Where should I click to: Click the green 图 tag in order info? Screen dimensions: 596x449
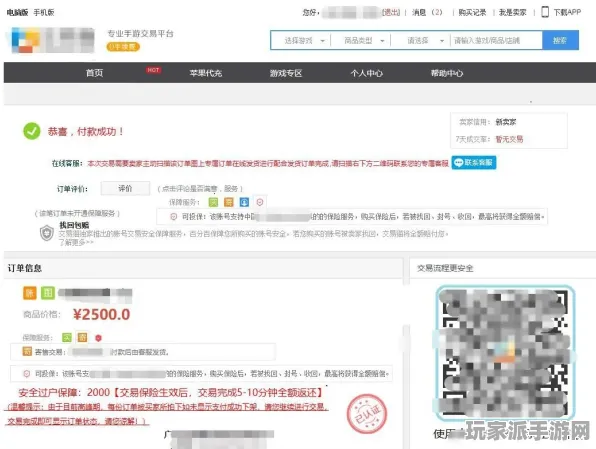point(48,292)
